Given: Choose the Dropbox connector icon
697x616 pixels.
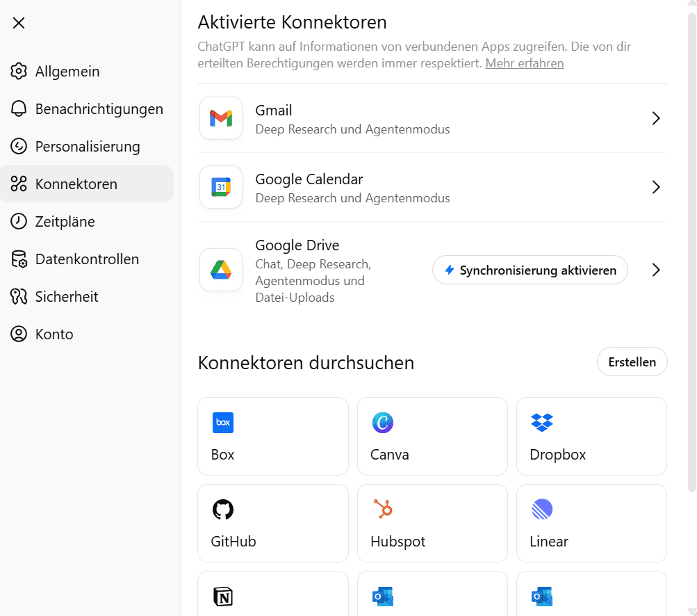Looking at the screenshot, I should 542,423.
